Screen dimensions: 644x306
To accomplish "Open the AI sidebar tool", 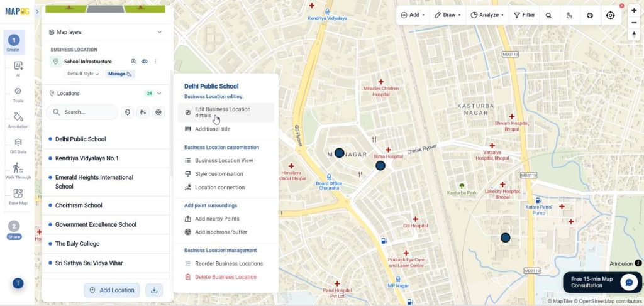I will coord(18,68).
